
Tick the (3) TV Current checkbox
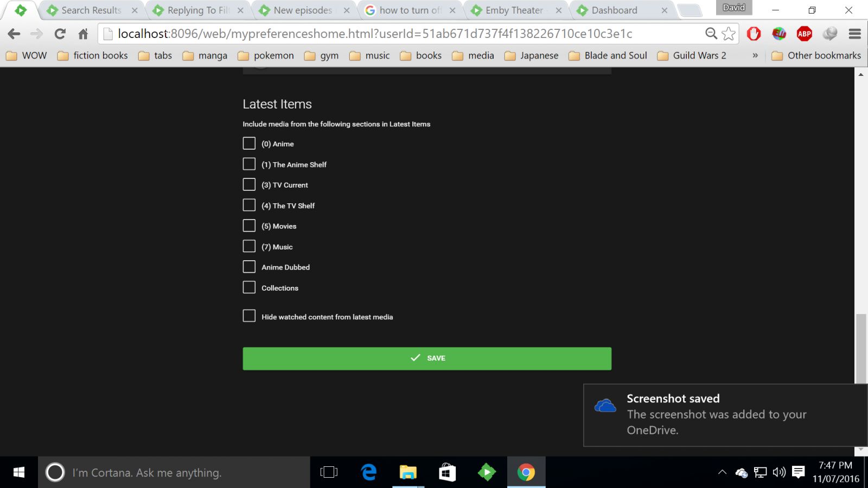click(249, 184)
